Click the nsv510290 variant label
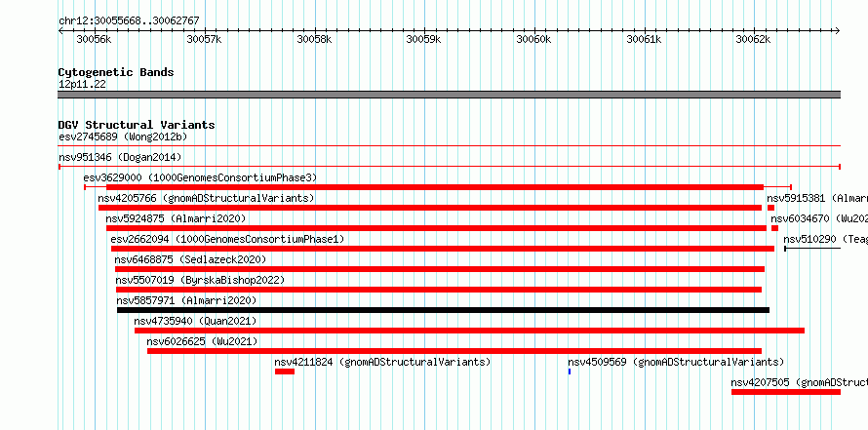Image resolution: width=868 pixels, height=430 pixels. coord(825,239)
